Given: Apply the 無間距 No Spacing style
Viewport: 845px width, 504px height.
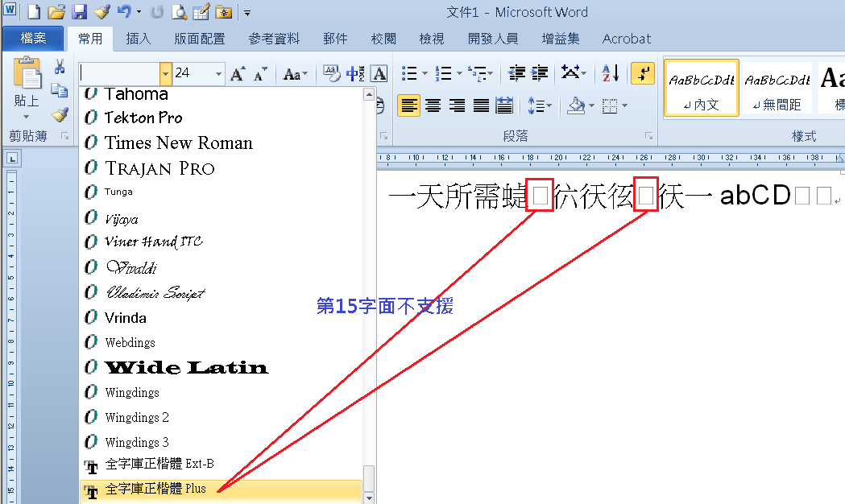Looking at the screenshot, I should coord(777,88).
